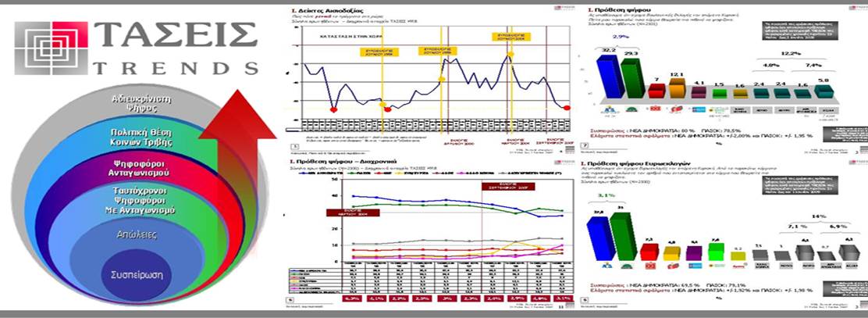Click the 7.1 % bracket label
Image resolution: width=868 pixels, height=318 pixels.
coord(797,227)
